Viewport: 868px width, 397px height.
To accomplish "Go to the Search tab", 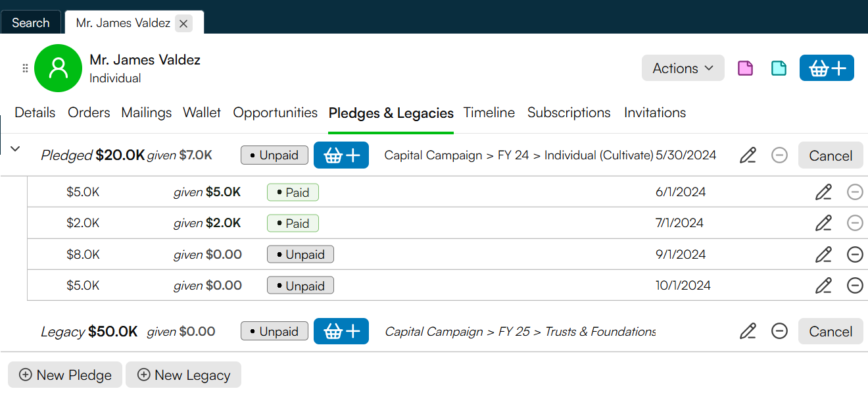I will click(x=30, y=22).
